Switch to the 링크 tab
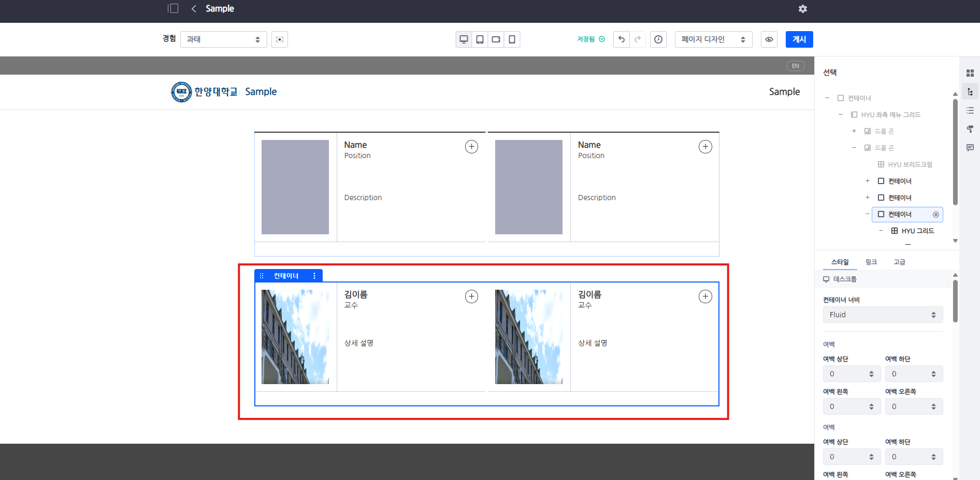 pyautogui.click(x=871, y=262)
